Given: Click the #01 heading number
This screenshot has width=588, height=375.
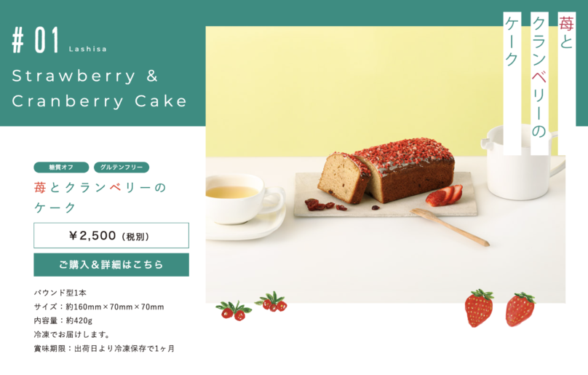Looking at the screenshot, I should pyautogui.click(x=36, y=40).
